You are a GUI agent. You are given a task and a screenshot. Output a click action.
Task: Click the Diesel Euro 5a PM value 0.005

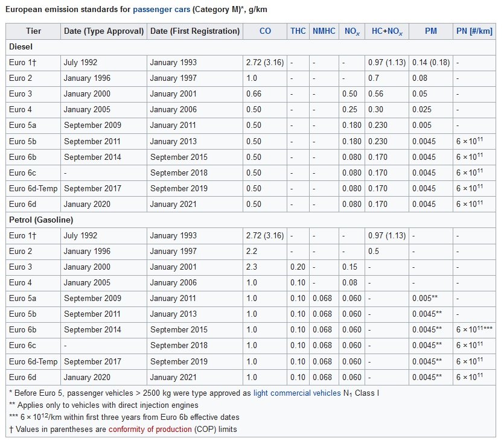[422, 125]
